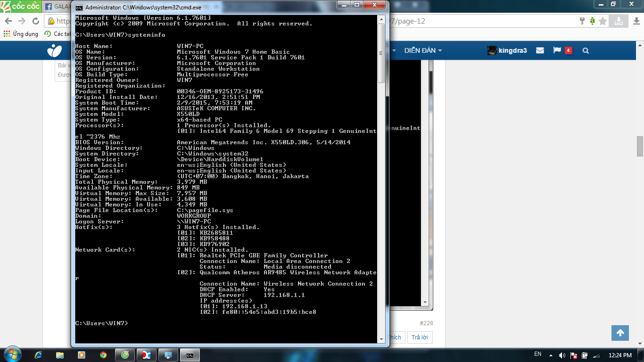Open the forum search magnifier

586,50
